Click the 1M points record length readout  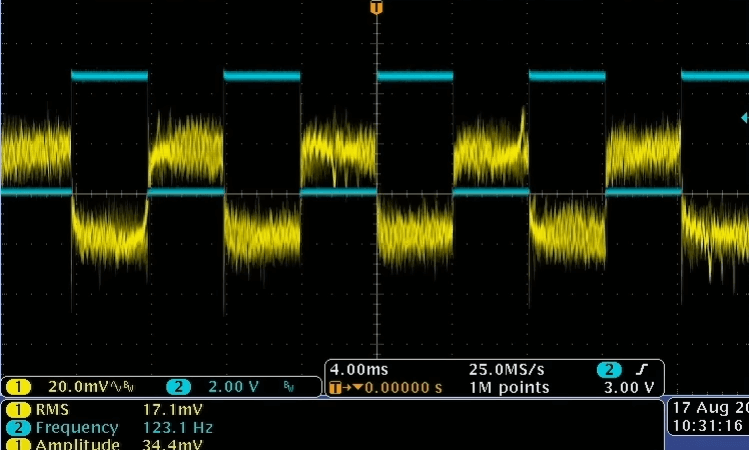(x=509, y=387)
